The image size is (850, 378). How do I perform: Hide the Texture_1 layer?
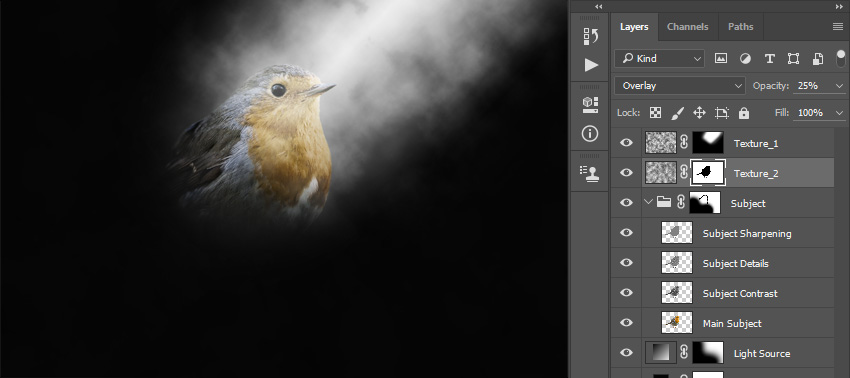(x=626, y=143)
